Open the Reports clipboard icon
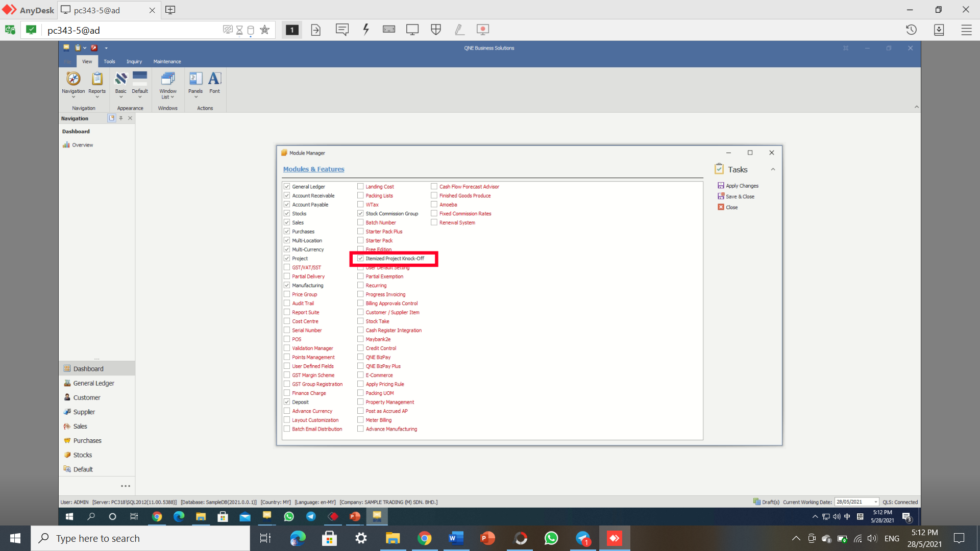980x551 pixels. coord(97,79)
